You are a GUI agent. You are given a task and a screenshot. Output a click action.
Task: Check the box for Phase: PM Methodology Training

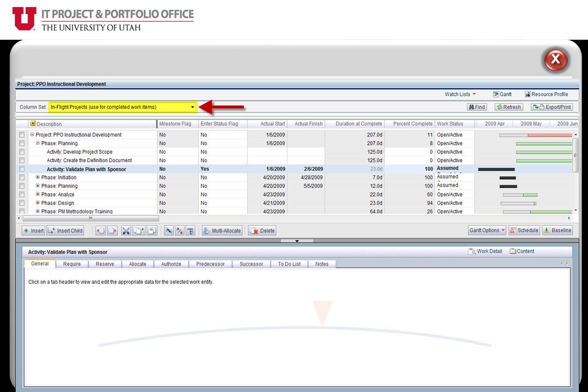pyautogui.click(x=22, y=211)
